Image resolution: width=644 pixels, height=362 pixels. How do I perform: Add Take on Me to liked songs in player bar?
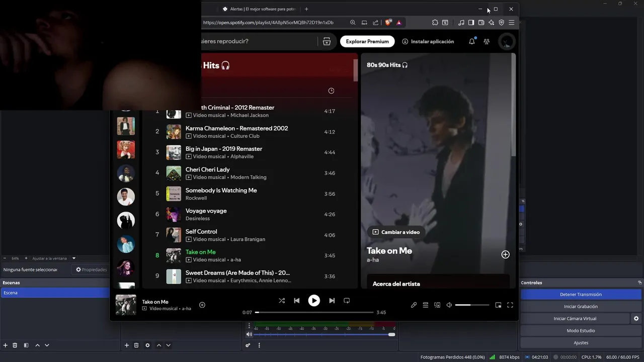(202, 305)
